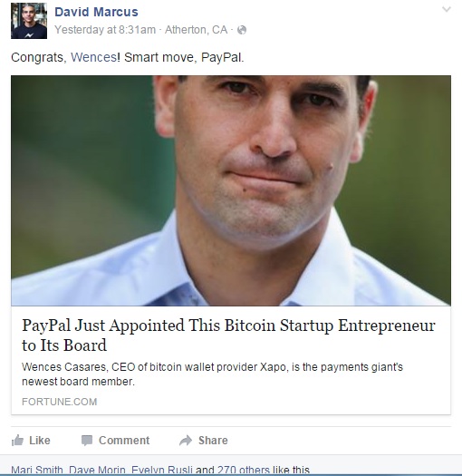Open the David Marcus name link

pos(96,12)
